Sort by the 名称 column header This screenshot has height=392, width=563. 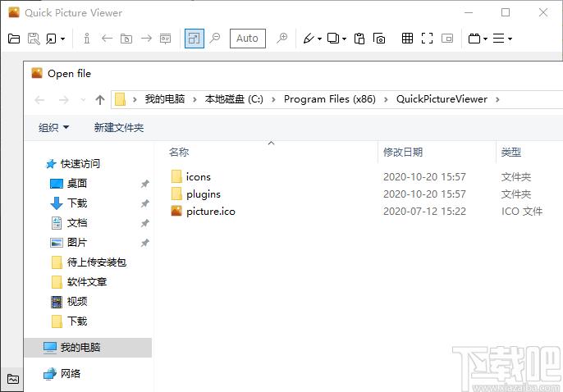point(179,152)
